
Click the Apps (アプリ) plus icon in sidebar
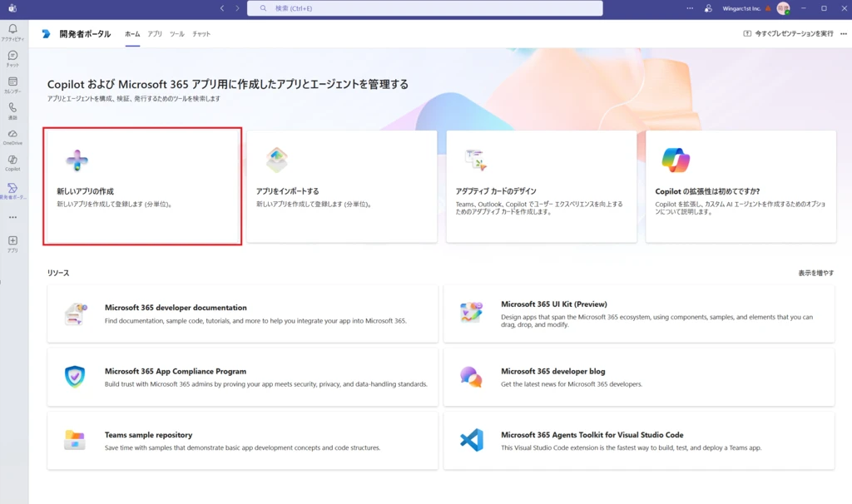(x=12, y=244)
